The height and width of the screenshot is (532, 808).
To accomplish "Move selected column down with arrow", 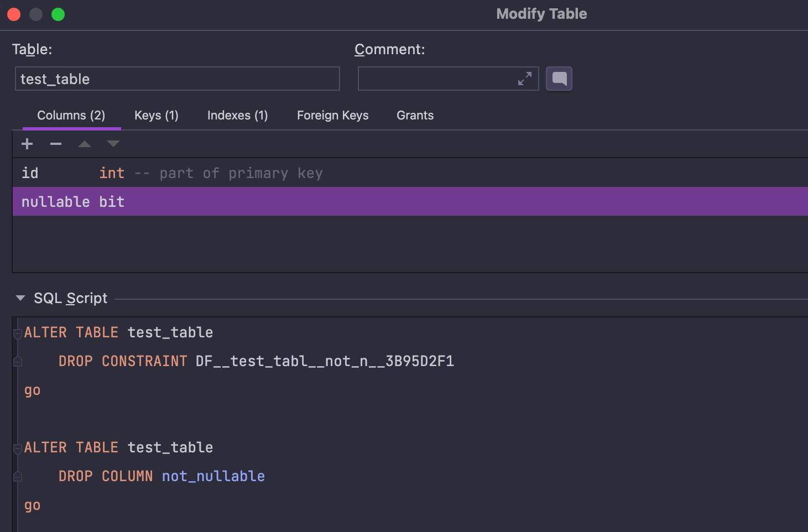I will tap(113, 144).
